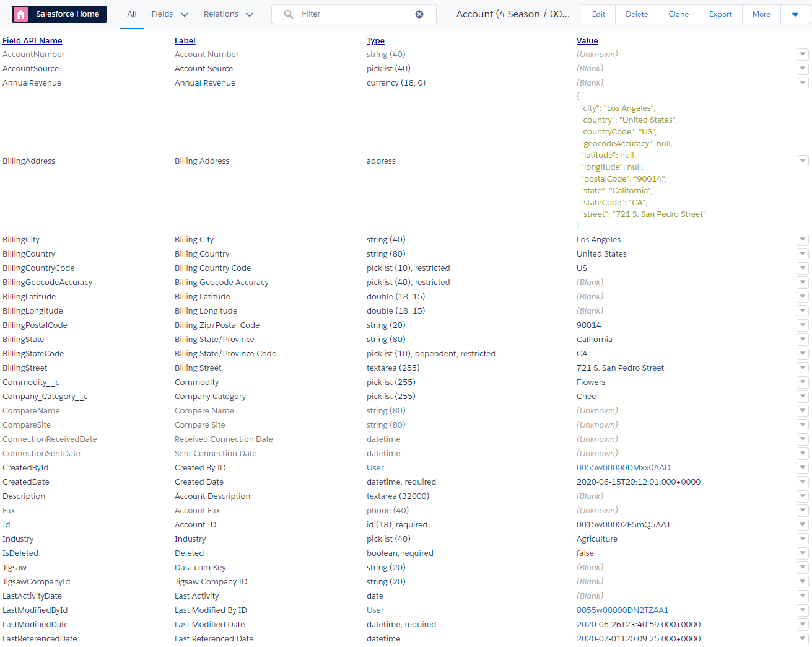Sort by Label column header

[185, 40]
